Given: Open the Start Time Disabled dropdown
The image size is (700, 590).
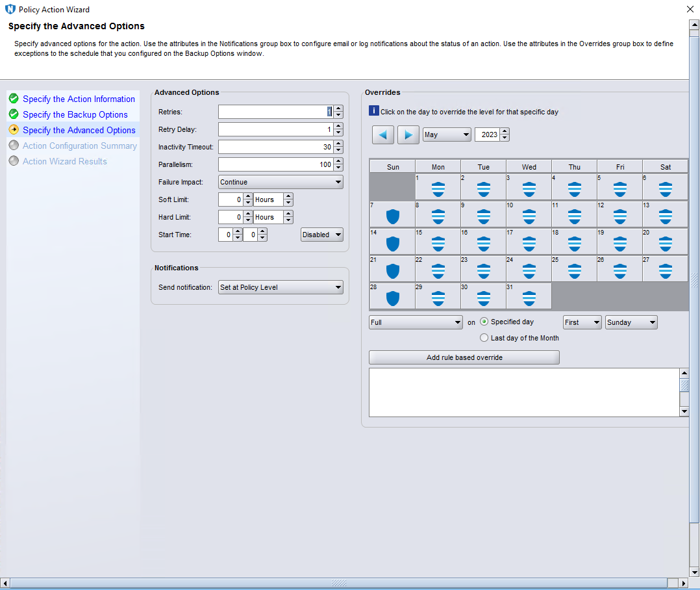Looking at the screenshot, I should (322, 235).
